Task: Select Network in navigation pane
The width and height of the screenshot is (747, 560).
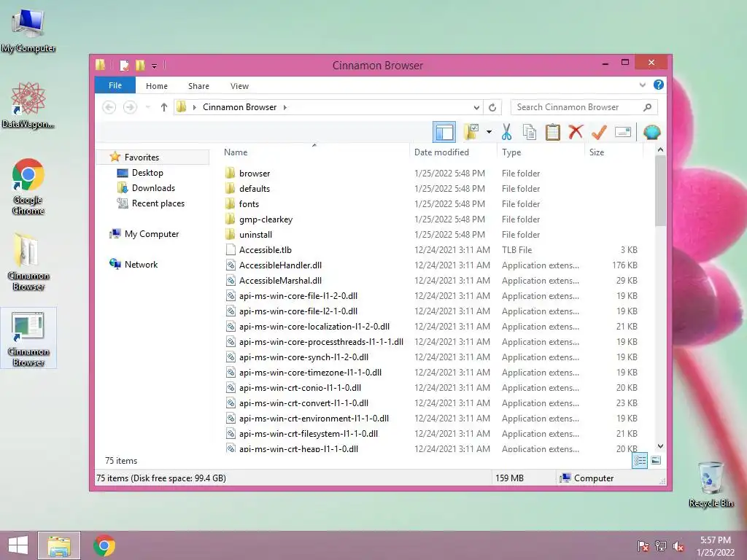Action: tap(141, 264)
